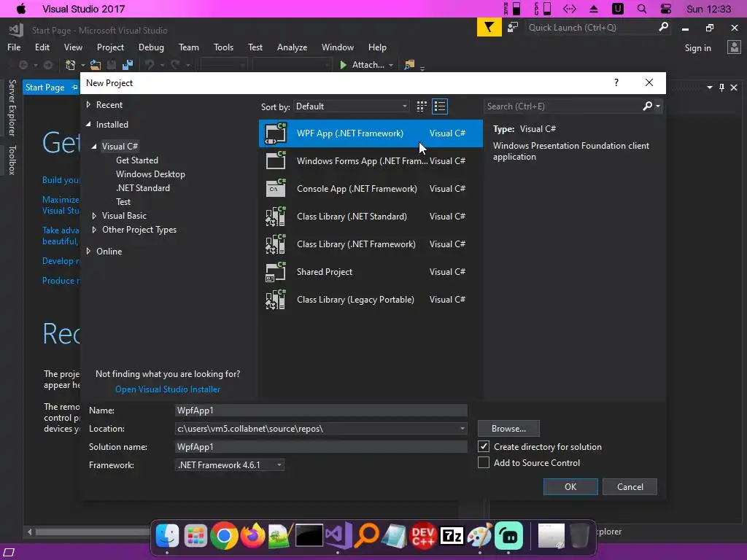This screenshot has height=560, width=747.
Task: Open Visual Studio Installer link
Action: pos(168,389)
